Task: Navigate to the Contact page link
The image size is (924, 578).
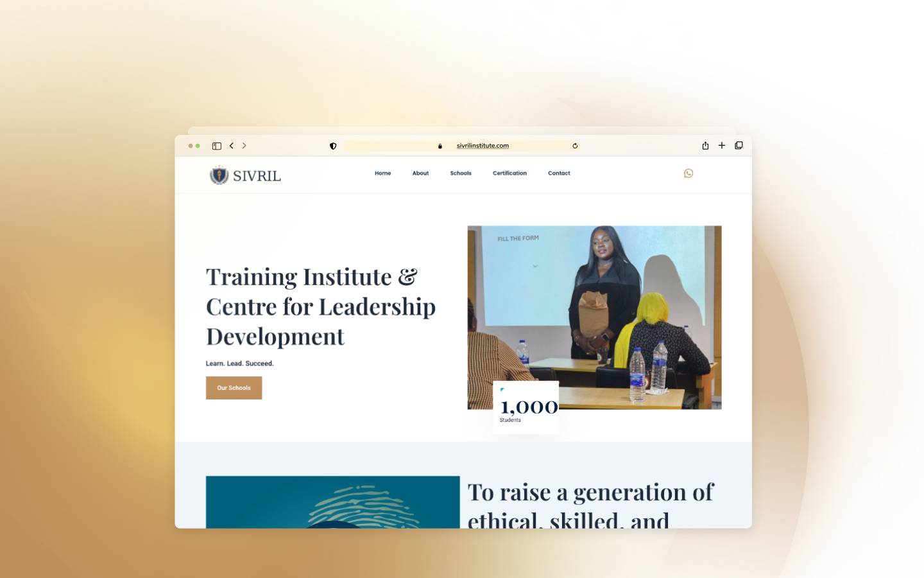Action: pos(559,173)
